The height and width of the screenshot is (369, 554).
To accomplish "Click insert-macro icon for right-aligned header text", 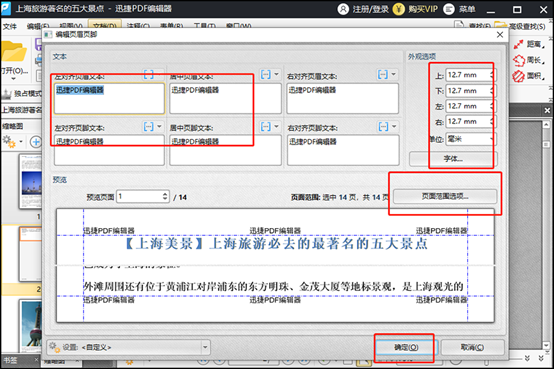I will (383, 75).
